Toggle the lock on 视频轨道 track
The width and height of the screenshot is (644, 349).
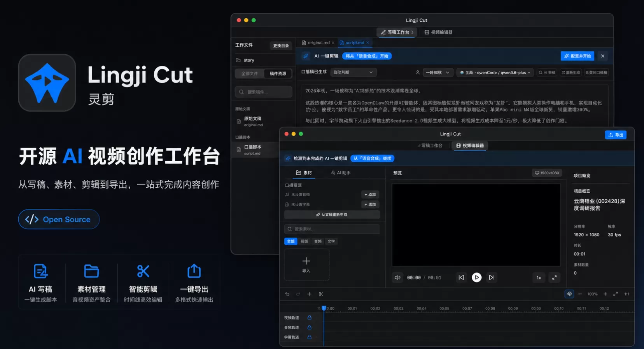pyautogui.click(x=309, y=318)
